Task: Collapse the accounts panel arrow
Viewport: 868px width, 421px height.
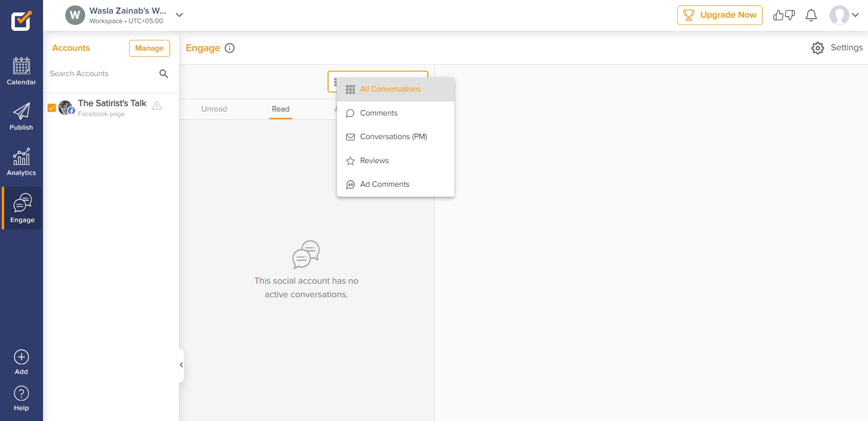Action: tap(181, 365)
